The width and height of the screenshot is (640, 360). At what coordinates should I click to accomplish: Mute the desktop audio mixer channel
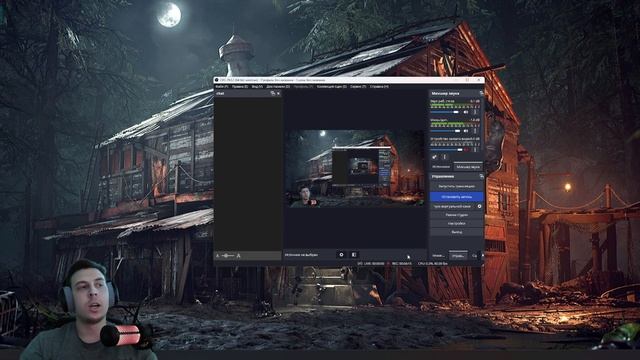[466, 112]
